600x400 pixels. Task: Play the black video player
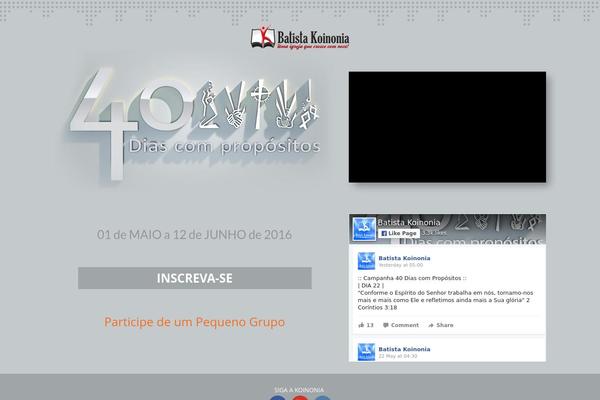pos(447,127)
